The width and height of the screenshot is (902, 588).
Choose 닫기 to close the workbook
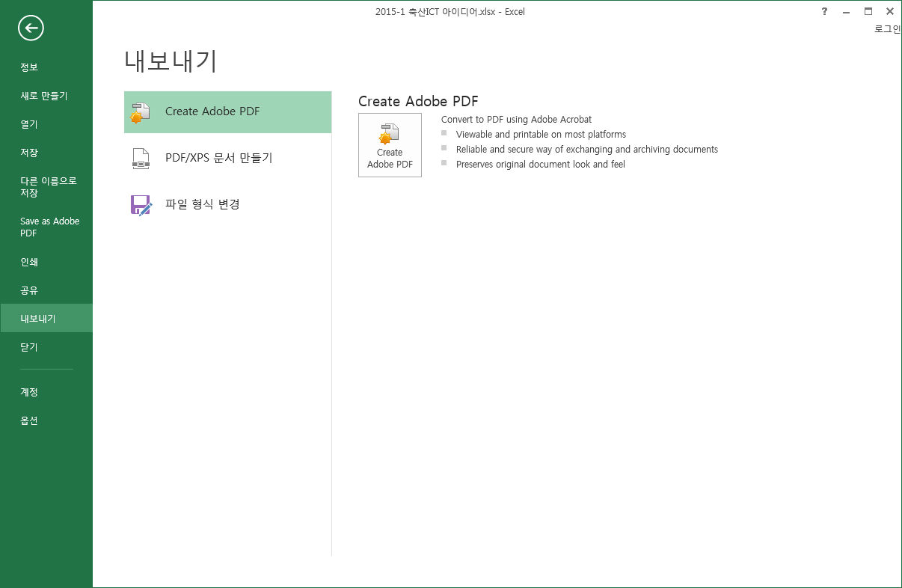coord(46,347)
